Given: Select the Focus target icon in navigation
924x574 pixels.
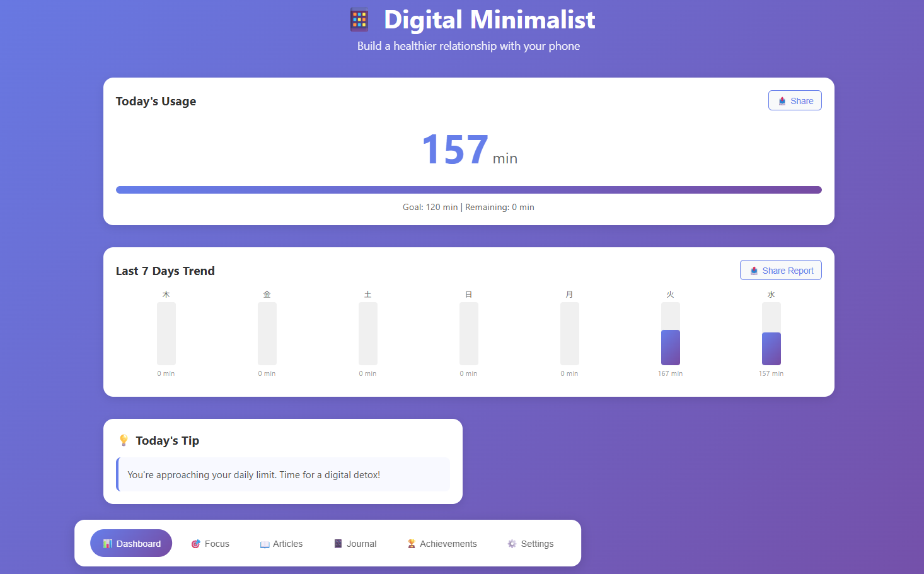Looking at the screenshot, I should [x=195, y=543].
